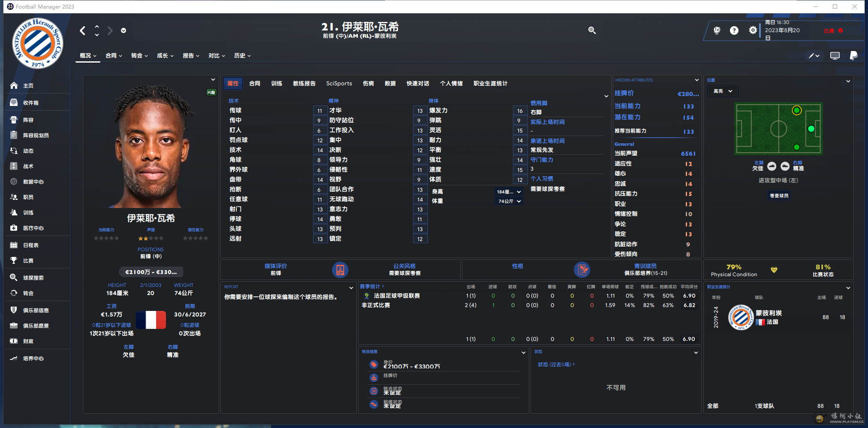The width and height of the screenshot is (868, 428).
Task: Open the 转会 transfers sidebar icon
Action: click(x=14, y=293)
